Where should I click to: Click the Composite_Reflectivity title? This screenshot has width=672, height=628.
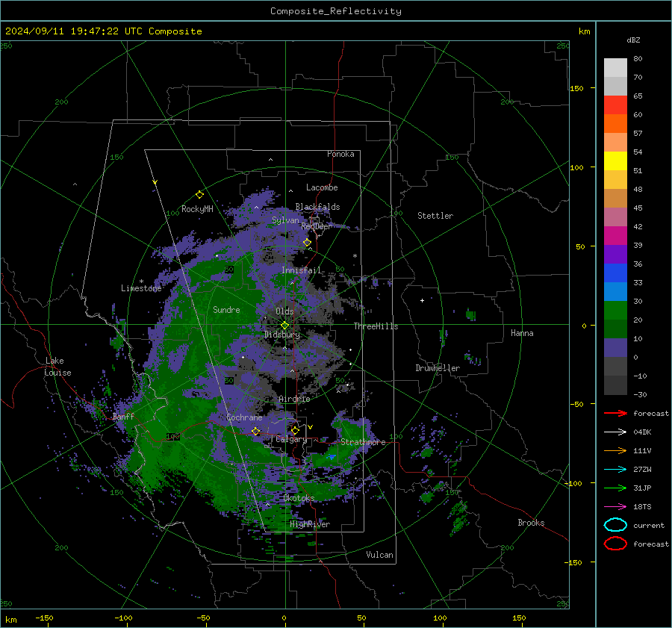click(336, 11)
